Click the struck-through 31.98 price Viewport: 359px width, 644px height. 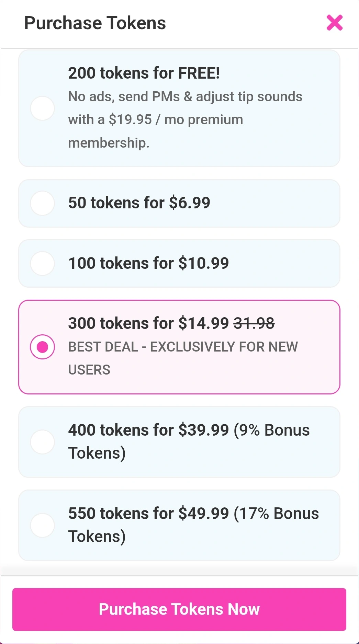(254, 323)
